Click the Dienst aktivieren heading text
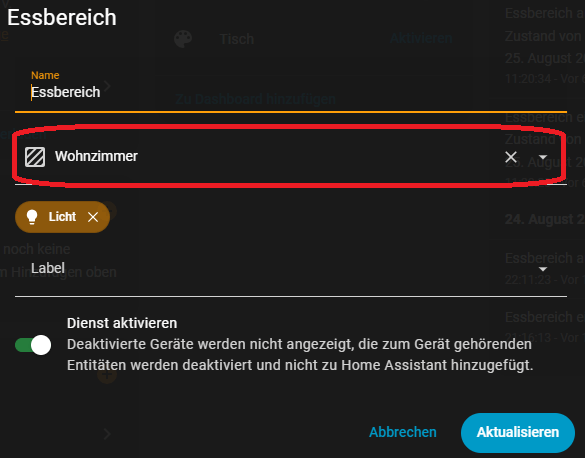The height and width of the screenshot is (458, 585). [122, 323]
